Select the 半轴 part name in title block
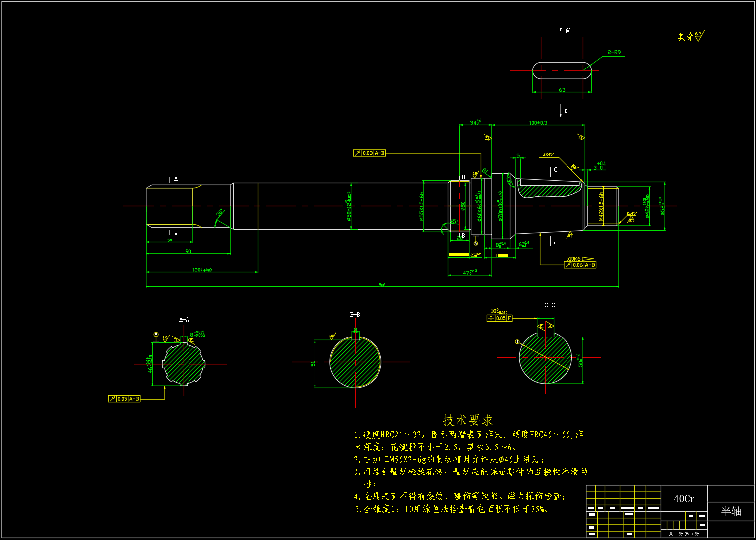This screenshot has width=756, height=540. (x=731, y=511)
